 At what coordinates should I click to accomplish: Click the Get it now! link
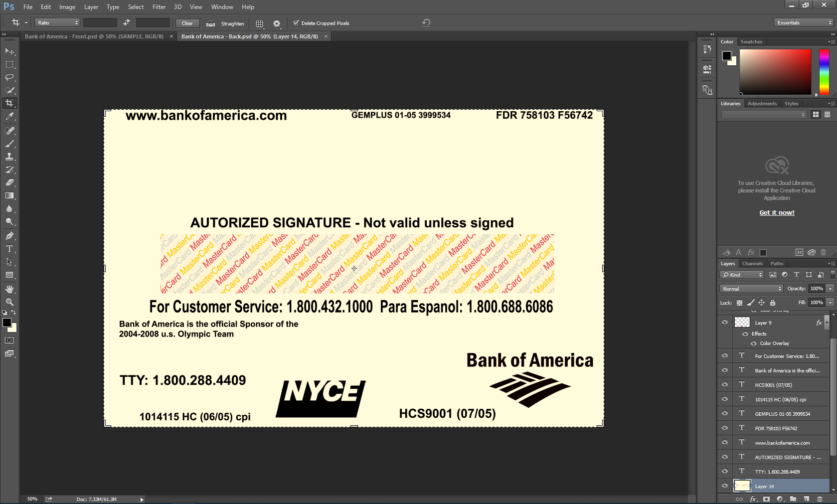777,212
